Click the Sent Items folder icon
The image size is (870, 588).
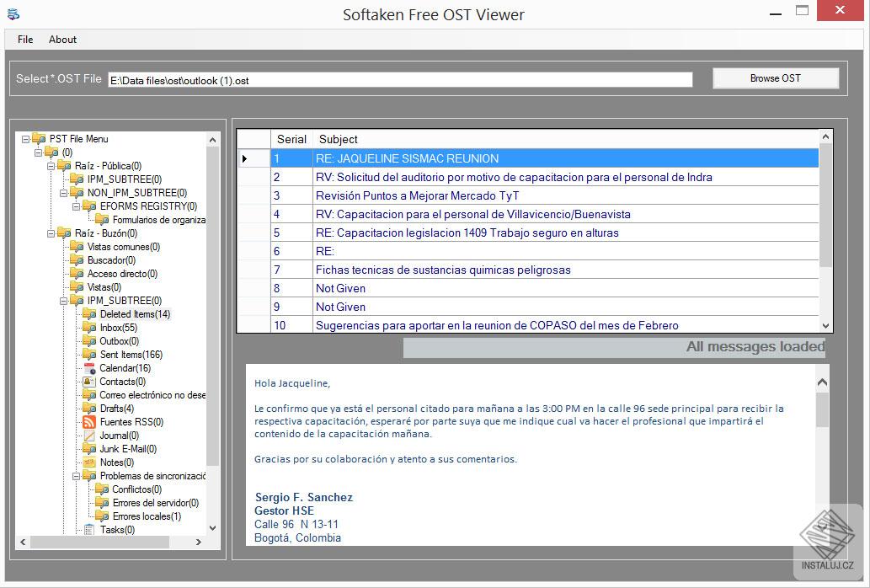coord(89,355)
